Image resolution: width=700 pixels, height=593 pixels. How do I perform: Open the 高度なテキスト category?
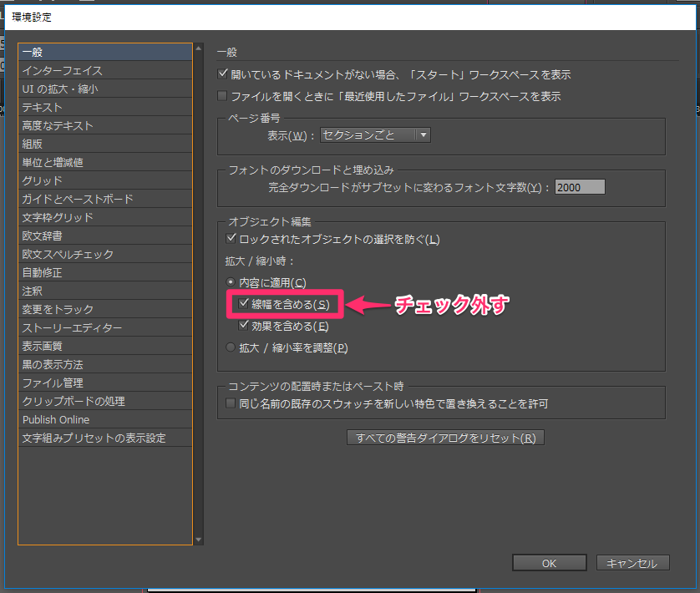[105, 125]
